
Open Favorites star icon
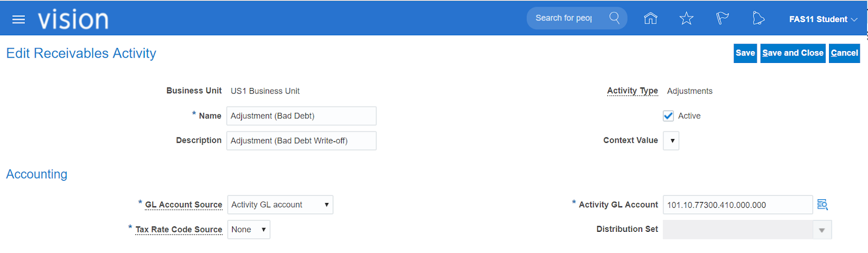(686, 18)
